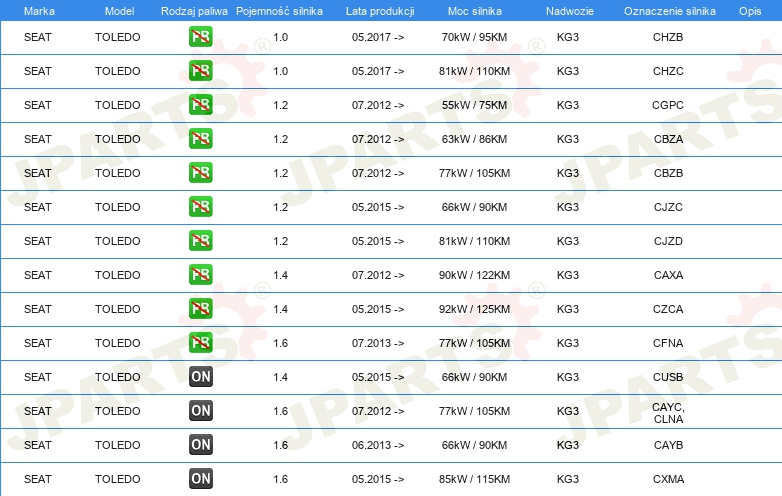Click 1.4 engine capacity in CUSB row
Screen dimensions: 782x496
click(281, 377)
